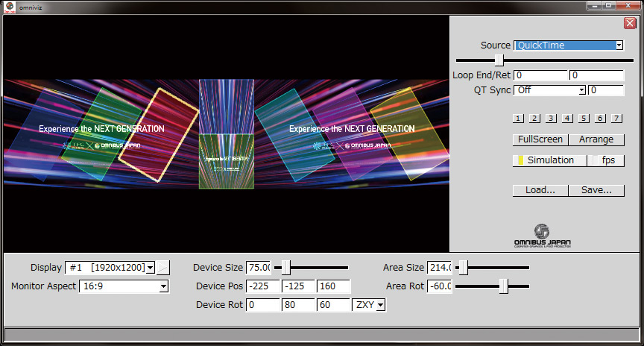The width and height of the screenshot is (644, 346).
Task: Click the QT Sync value field
Action: pos(606,90)
